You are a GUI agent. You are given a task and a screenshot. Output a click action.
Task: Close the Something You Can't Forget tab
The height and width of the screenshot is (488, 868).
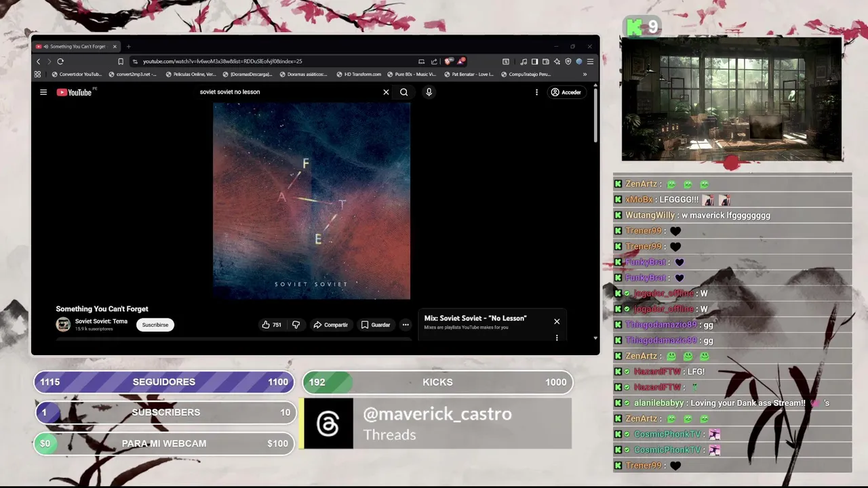click(115, 47)
